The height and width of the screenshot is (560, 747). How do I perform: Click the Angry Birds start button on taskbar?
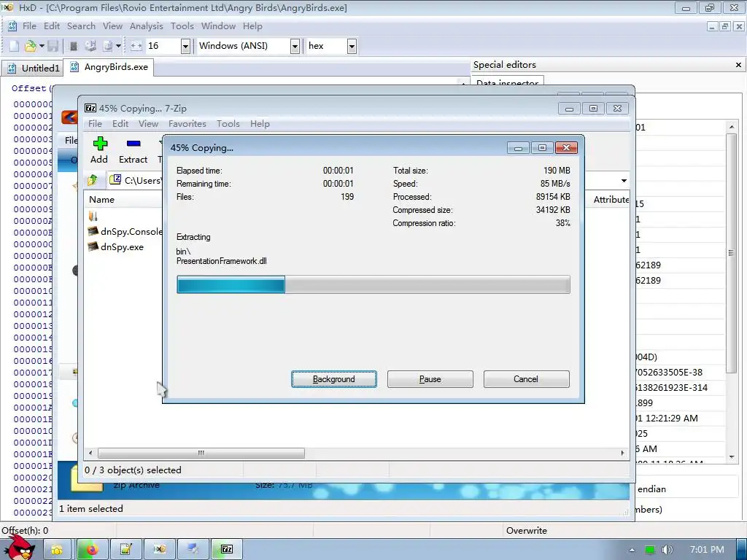[20, 548]
